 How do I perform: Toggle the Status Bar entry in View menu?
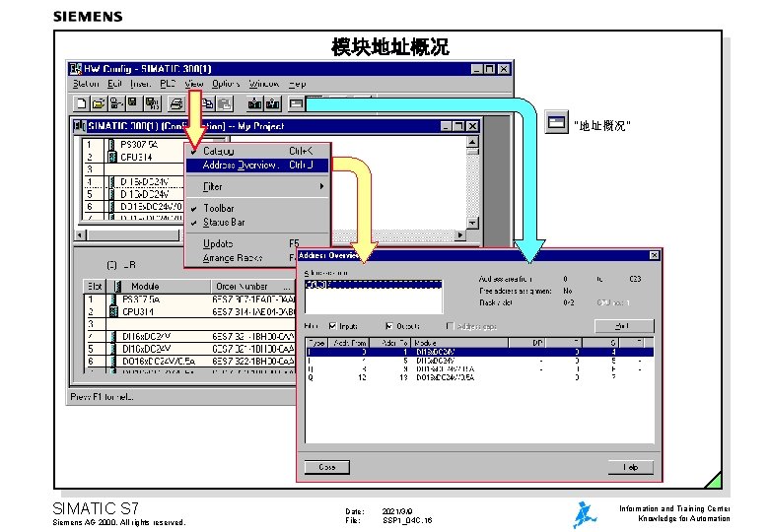pyautogui.click(x=255, y=223)
